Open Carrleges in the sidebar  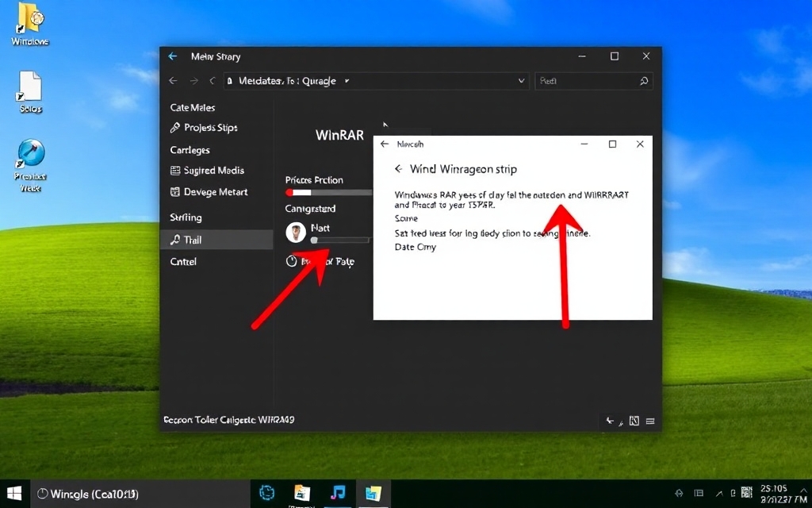pos(190,150)
